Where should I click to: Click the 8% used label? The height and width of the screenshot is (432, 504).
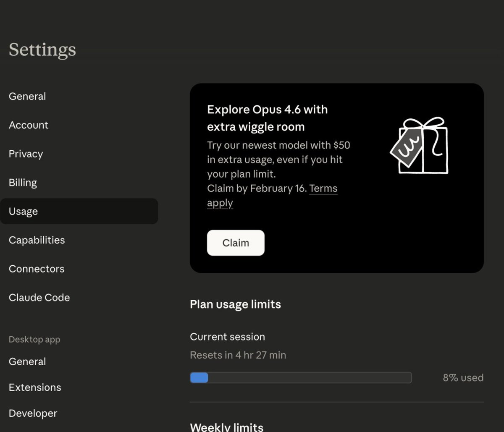pos(463,378)
